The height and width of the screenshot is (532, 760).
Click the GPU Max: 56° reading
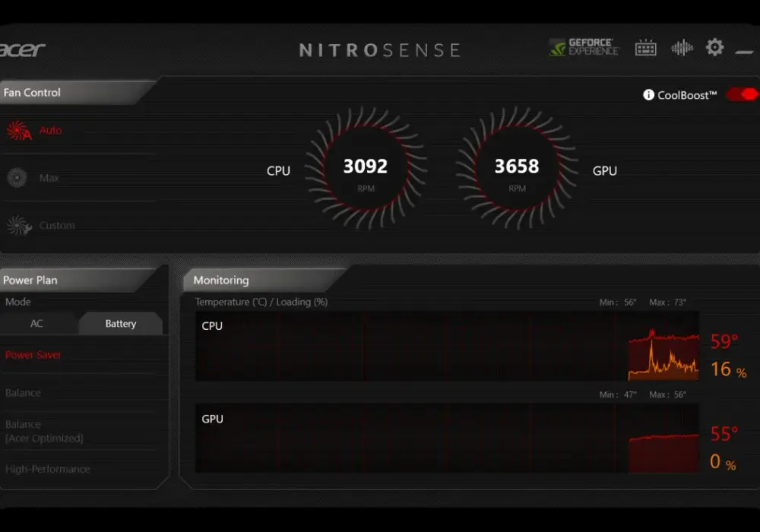667,395
